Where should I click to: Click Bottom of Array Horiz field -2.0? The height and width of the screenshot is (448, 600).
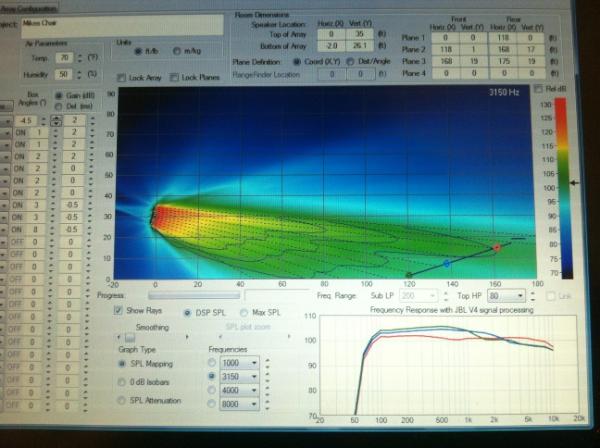click(331, 46)
